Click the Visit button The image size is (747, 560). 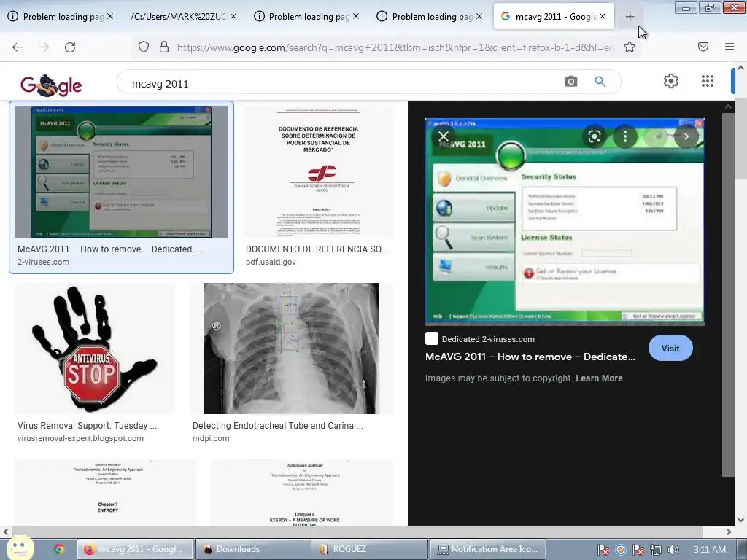pyautogui.click(x=670, y=348)
